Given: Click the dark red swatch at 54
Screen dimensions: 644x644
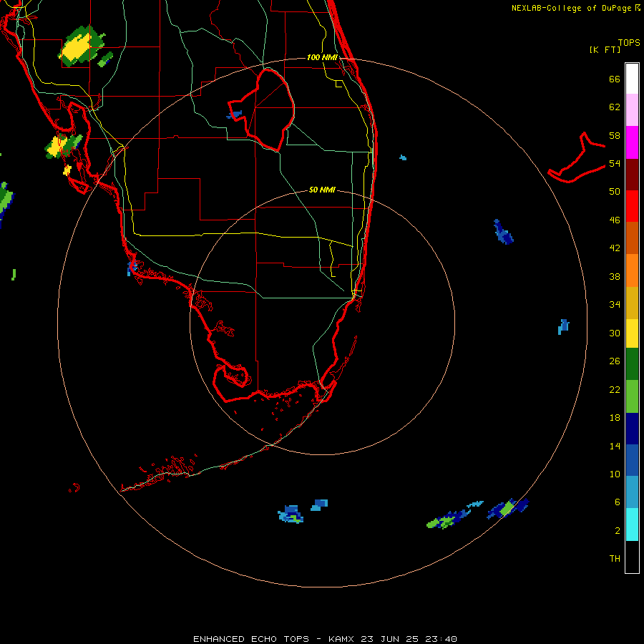Looking at the screenshot, I should (632, 174).
